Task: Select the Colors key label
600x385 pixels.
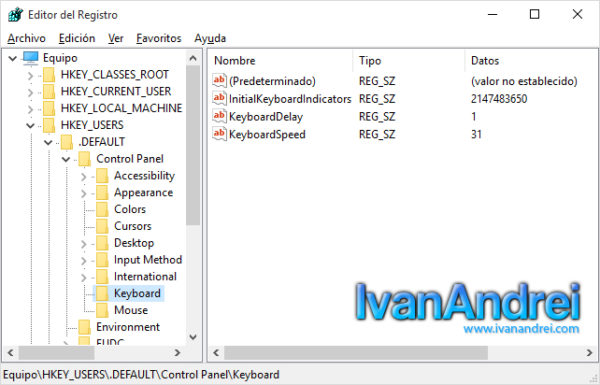Action: pyautogui.click(x=130, y=209)
